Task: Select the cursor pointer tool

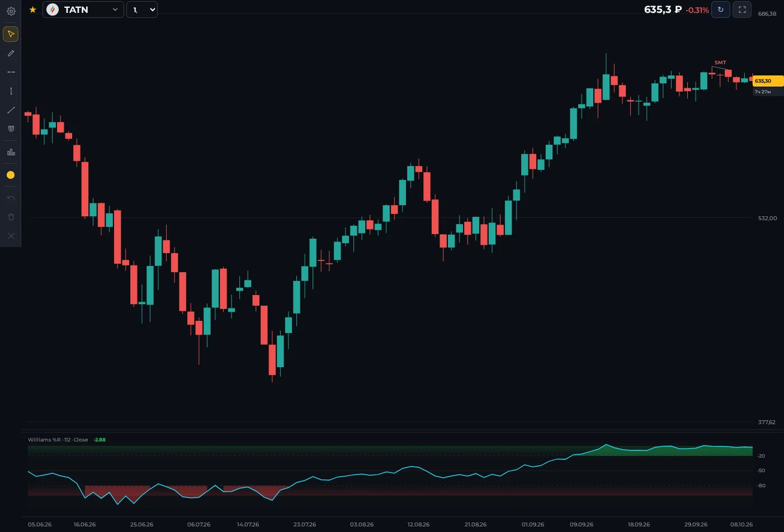Action: coord(11,34)
